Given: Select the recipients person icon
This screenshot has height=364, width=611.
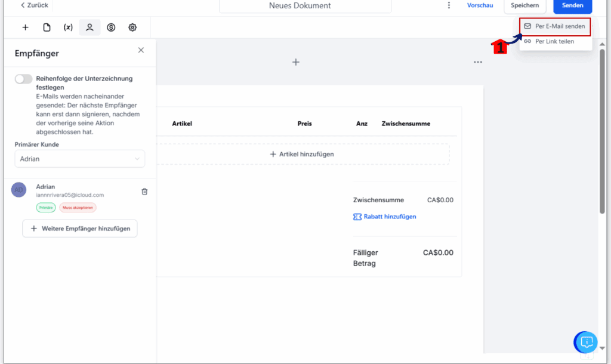Looking at the screenshot, I should coord(90,27).
